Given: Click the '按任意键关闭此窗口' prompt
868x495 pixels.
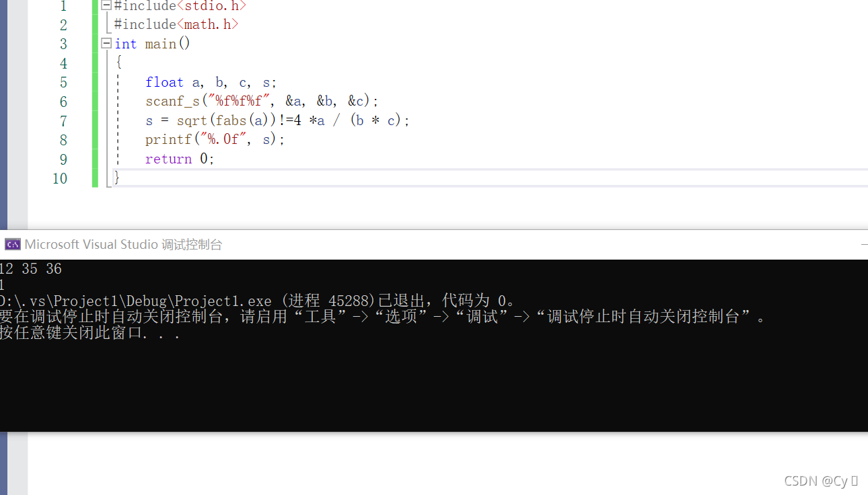Looking at the screenshot, I should click(x=90, y=333).
